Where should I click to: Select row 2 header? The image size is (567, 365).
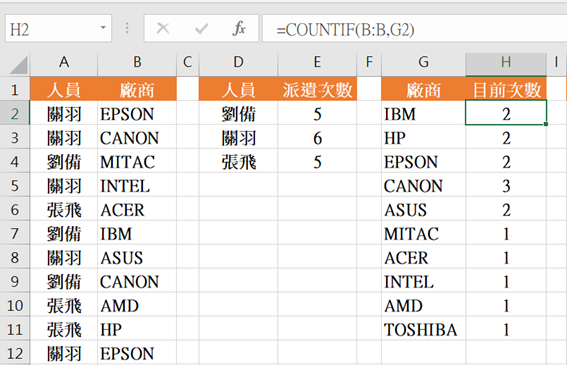pyautogui.click(x=14, y=114)
